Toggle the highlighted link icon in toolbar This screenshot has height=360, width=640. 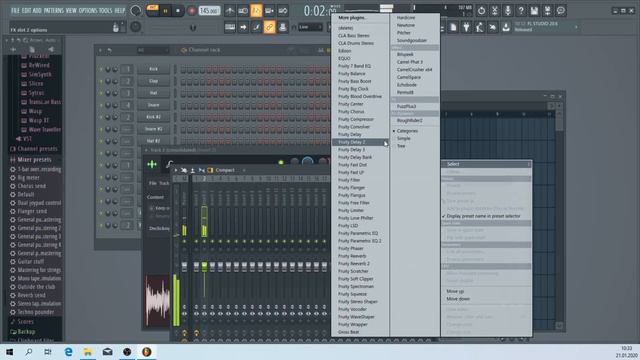coord(269,27)
